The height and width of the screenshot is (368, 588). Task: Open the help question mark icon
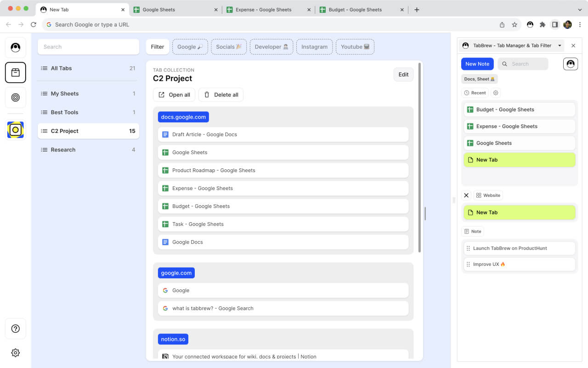point(16,328)
